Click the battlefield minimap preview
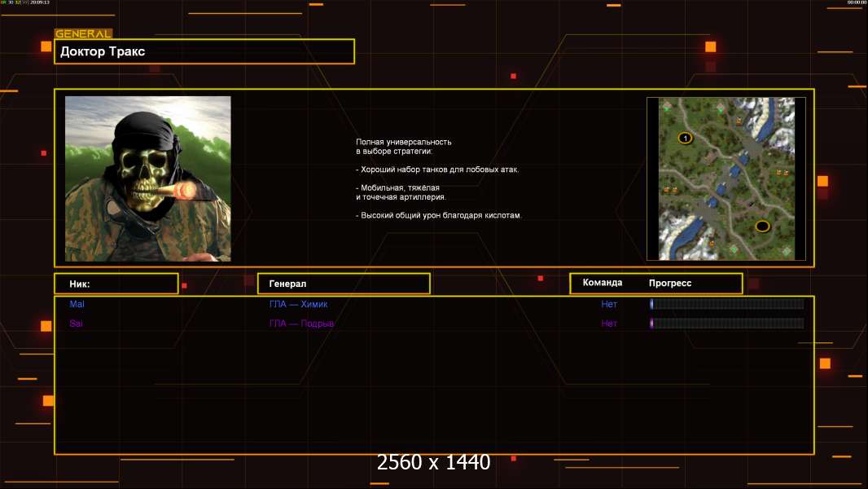 coord(726,178)
